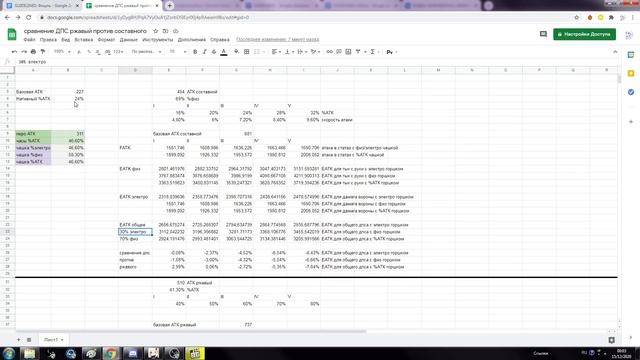Open functions sigma menu
This screenshot has height=360, width=640.
(x=373, y=52)
